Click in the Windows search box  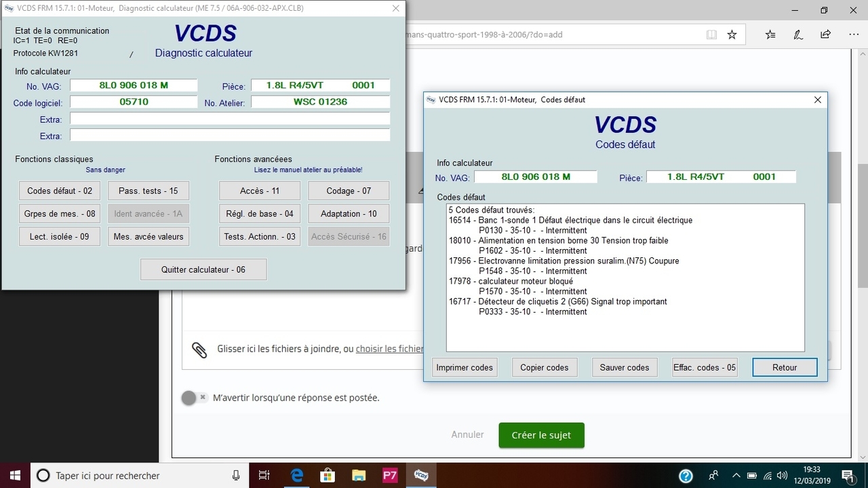pyautogui.click(x=136, y=475)
